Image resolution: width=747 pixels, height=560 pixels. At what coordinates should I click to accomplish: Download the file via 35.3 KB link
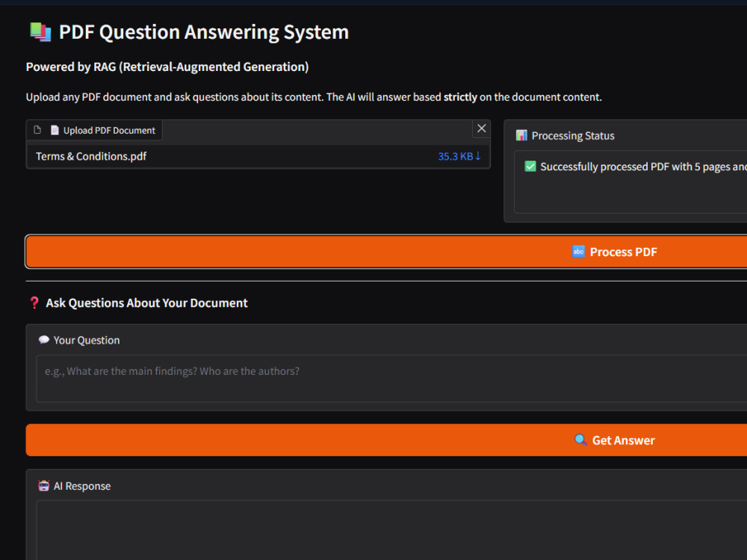click(x=459, y=156)
